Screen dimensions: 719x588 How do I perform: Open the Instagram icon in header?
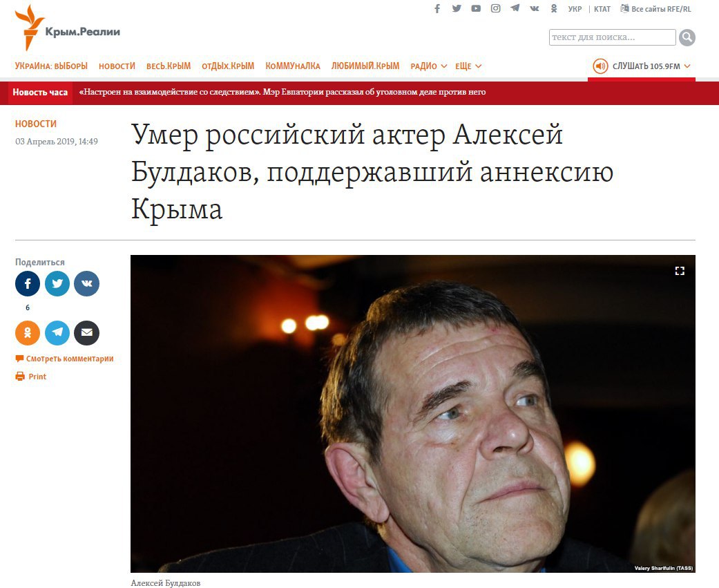tap(496, 8)
